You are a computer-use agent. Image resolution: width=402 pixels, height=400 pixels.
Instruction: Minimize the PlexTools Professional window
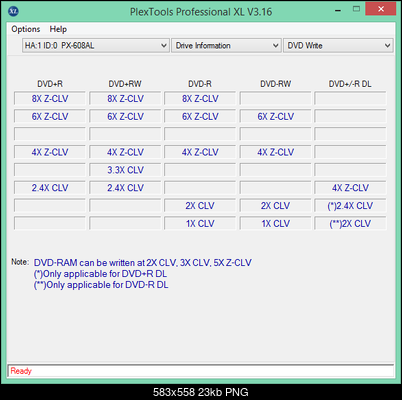(338, 10)
